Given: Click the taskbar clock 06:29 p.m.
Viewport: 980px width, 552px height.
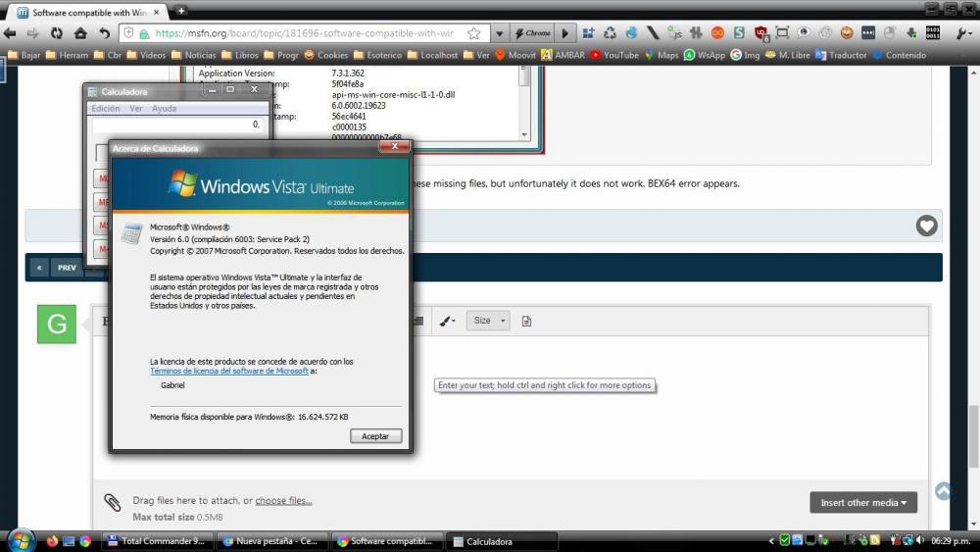Looking at the screenshot, I should 951,541.
